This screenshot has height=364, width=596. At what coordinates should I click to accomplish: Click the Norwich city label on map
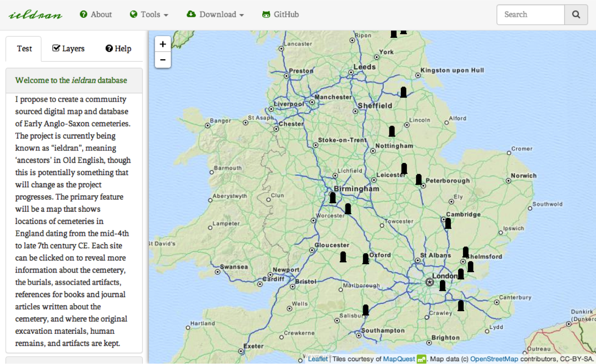click(524, 176)
